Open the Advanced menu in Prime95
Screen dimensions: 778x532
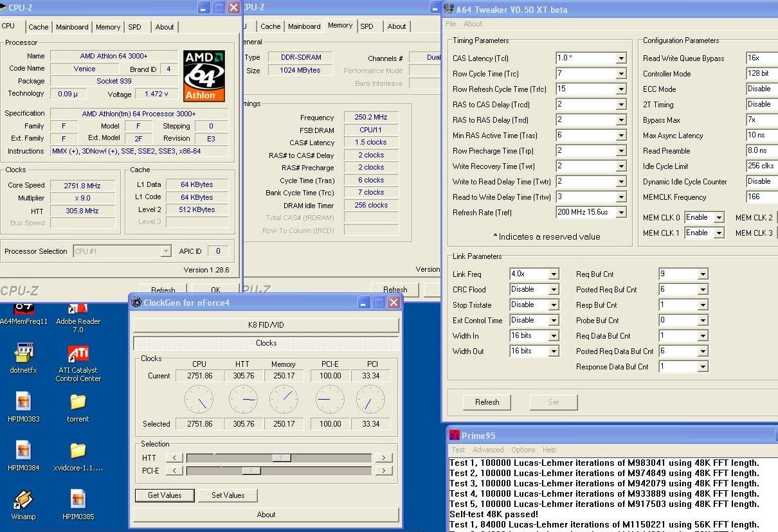coord(489,450)
